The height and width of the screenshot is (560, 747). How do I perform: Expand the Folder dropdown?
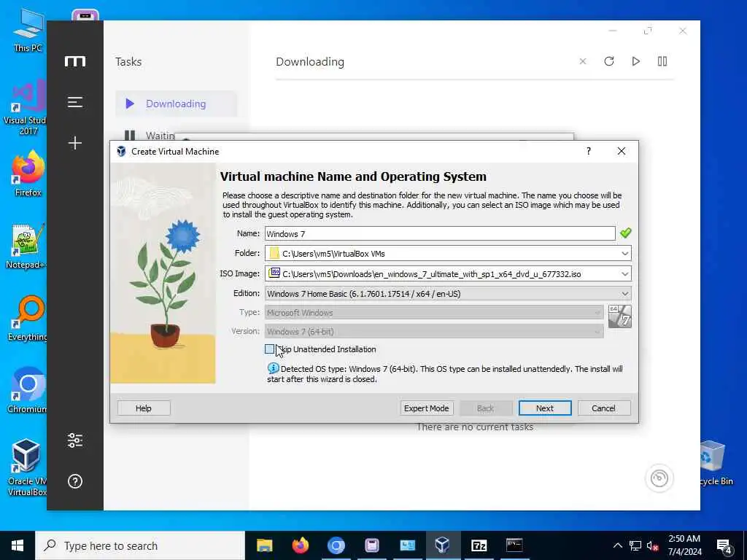coord(624,253)
